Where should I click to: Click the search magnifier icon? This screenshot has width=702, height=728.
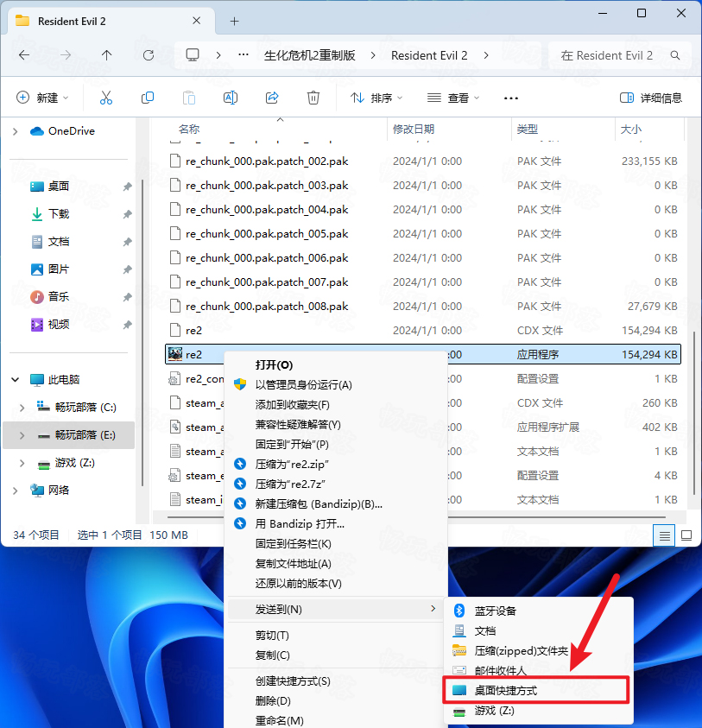[675, 56]
